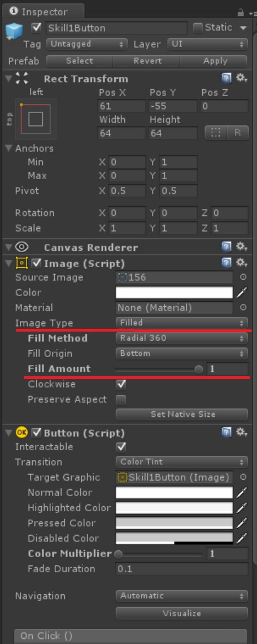
Task: Click the prefab Apply button
Action: pos(215,61)
